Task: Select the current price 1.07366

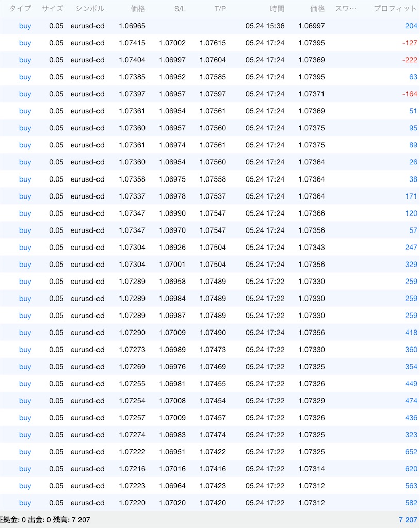Action: click(x=312, y=213)
